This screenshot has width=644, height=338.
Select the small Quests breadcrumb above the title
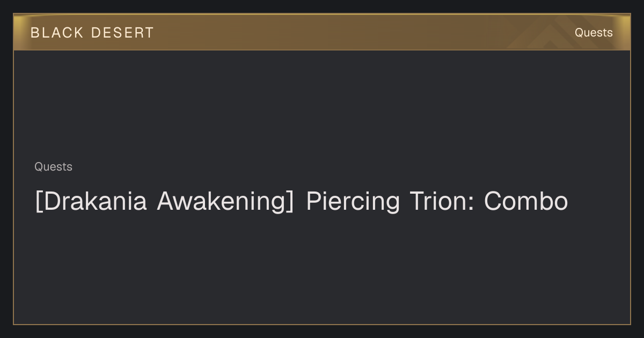53,167
